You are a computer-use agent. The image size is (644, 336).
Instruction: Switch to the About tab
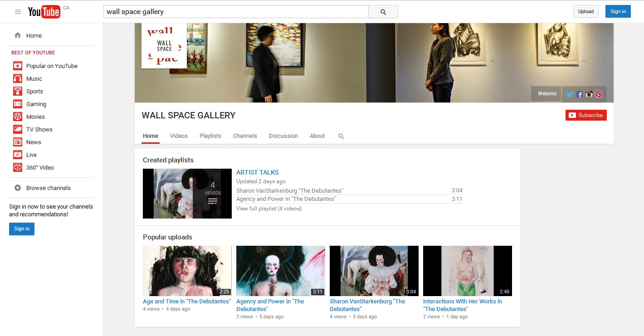click(317, 136)
